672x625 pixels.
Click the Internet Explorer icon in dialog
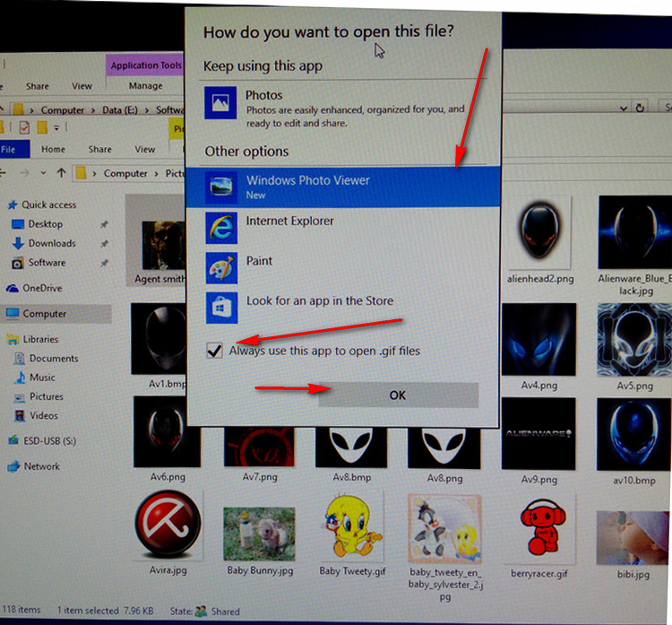click(221, 228)
